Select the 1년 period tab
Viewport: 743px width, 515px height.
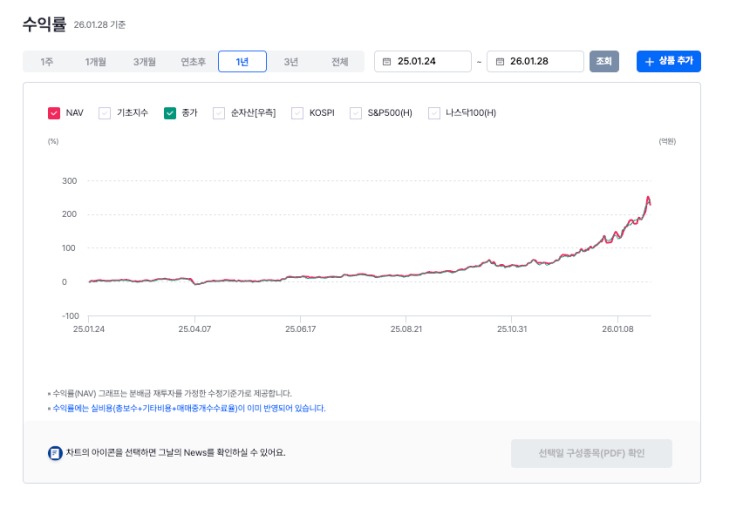click(242, 62)
